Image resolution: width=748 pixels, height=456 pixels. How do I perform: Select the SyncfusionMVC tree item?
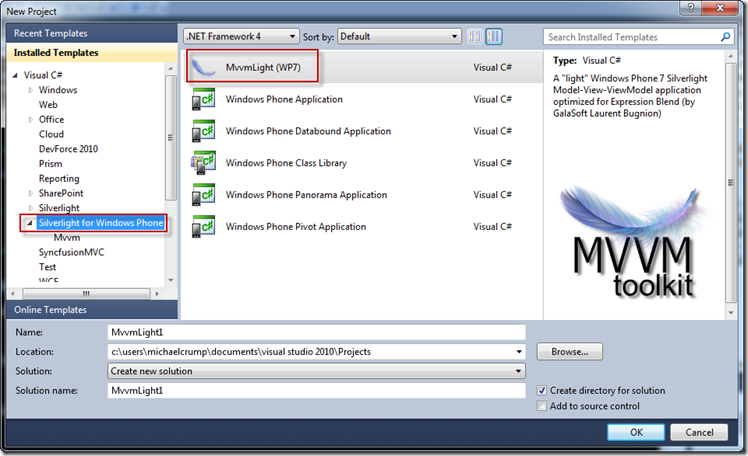pyautogui.click(x=72, y=252)
